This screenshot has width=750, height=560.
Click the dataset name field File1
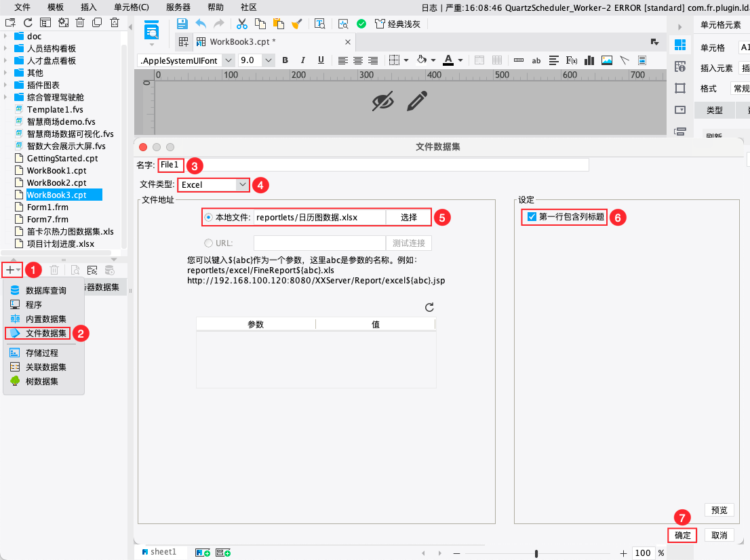(x=373, y=165)
